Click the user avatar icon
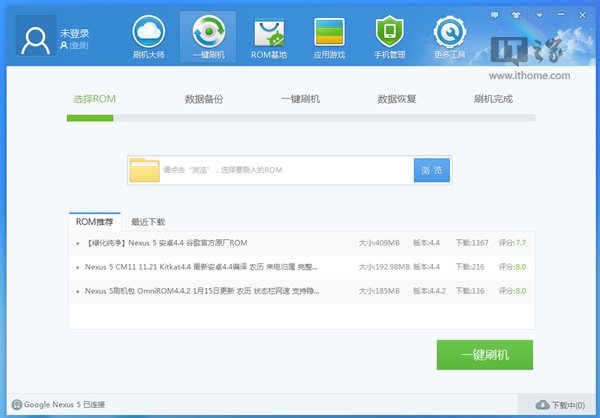The width and height of the screenshot is (600, 418). (36, 36)
